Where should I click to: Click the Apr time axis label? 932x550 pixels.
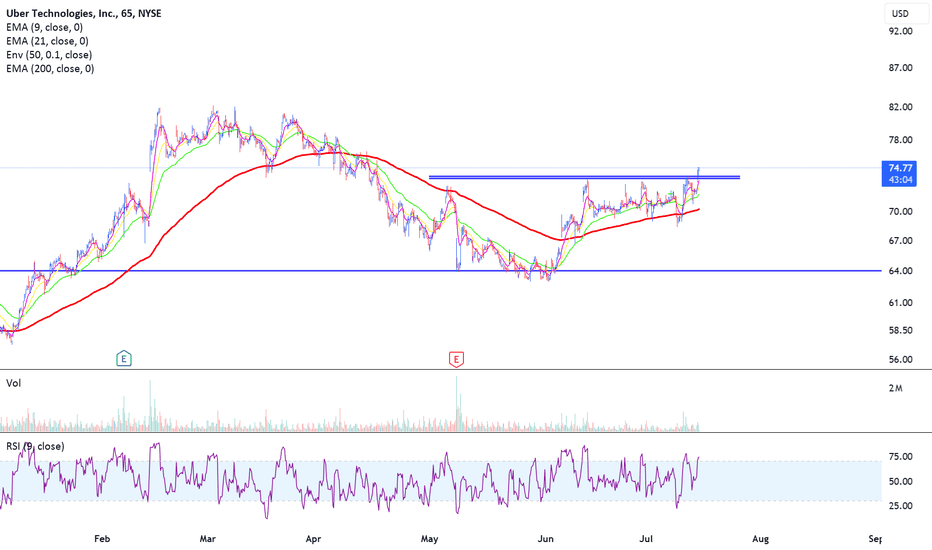click(313, 539)
